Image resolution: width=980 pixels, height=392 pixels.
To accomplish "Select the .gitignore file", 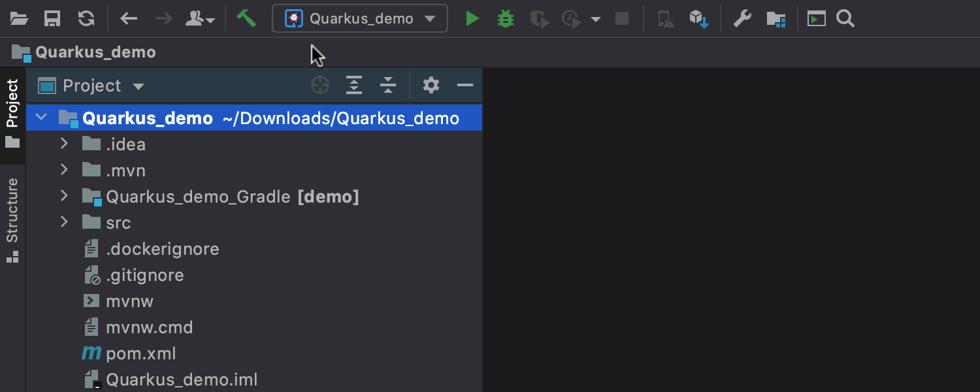I will [x=254, y=275].
